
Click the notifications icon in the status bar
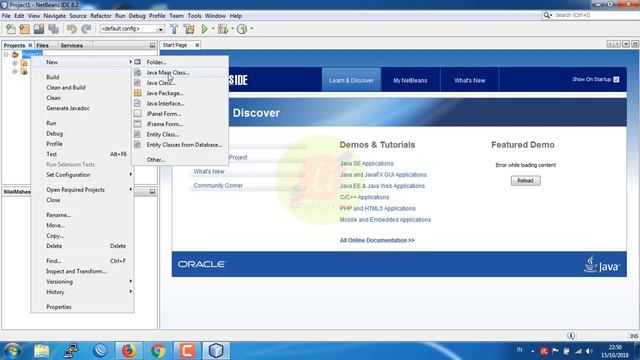click(x=571, y=336)
